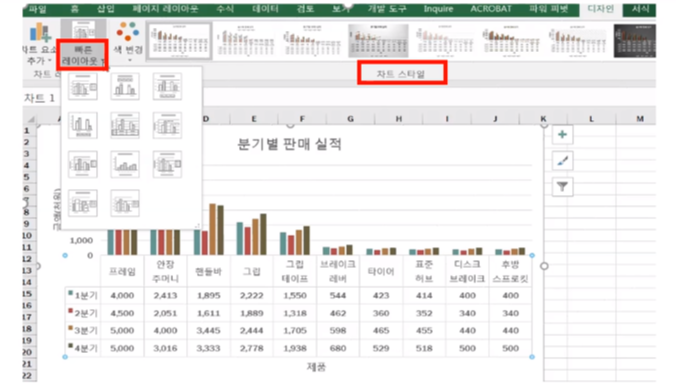Click the 타이어 category label
676x392 pixels.
(381, 271)
